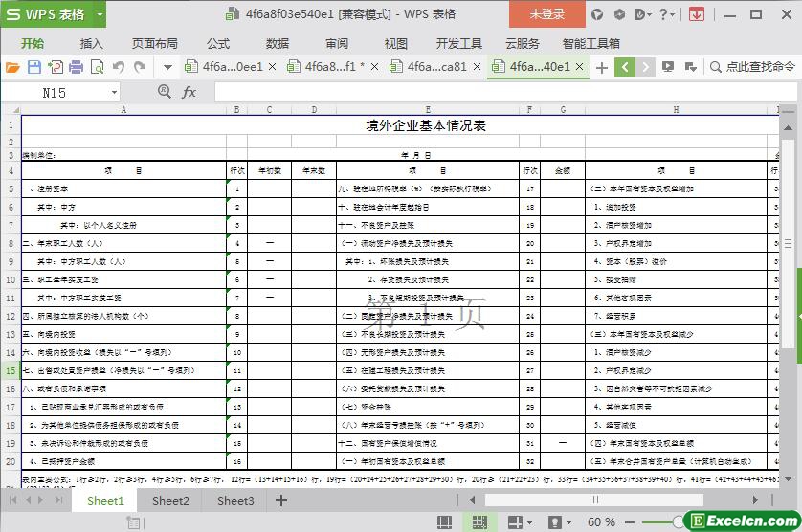The width and height of the screenshot is (802, 532).
Task: Add a new document tab with plus
Action: (x=602, y=67)
